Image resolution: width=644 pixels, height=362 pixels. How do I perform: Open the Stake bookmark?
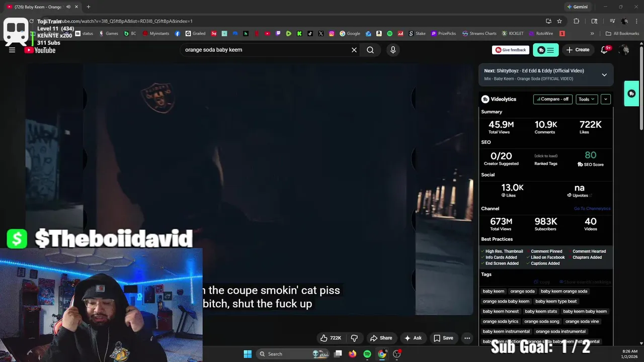[x=417, y=34]
